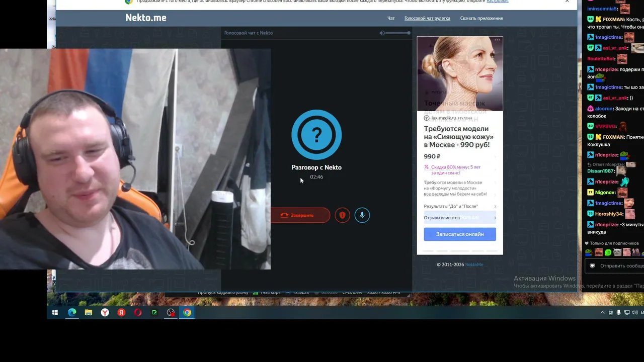This screenshot has width=644, height=362.
Task: Open File Explorer from taskbar
Action: (x=89, y=313)
